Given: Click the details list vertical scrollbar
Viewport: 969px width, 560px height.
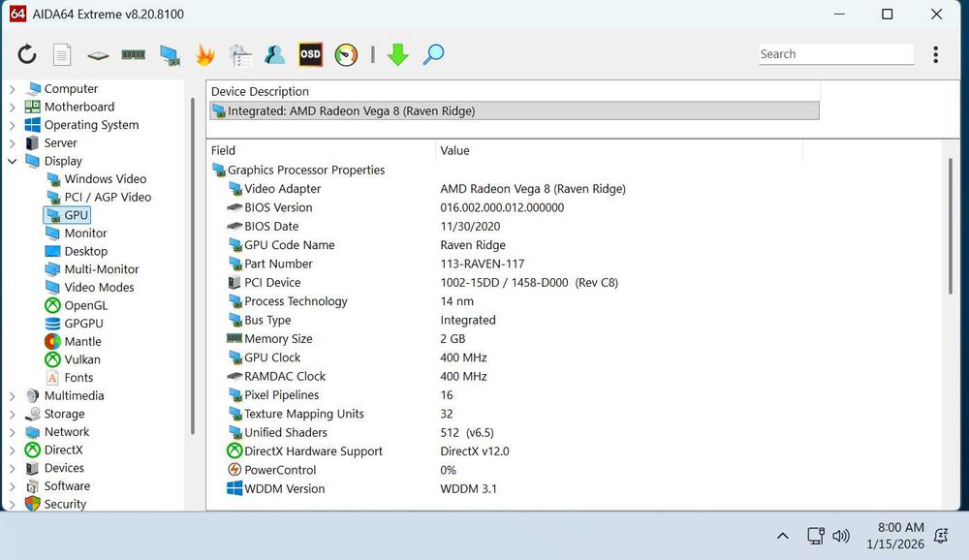Looking at the screenshot, I should point(951,226).
